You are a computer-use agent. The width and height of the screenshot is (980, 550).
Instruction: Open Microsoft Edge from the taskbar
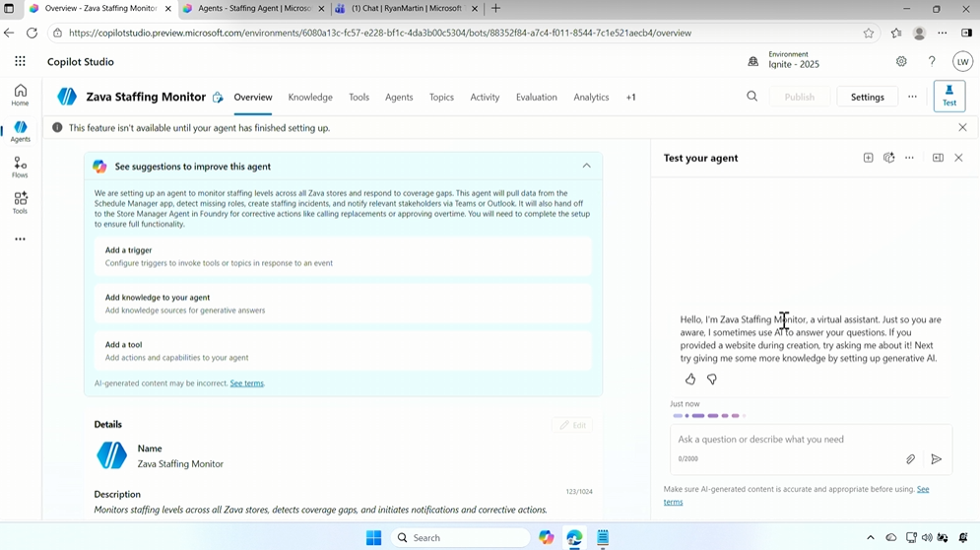click(x=574, y=537)
